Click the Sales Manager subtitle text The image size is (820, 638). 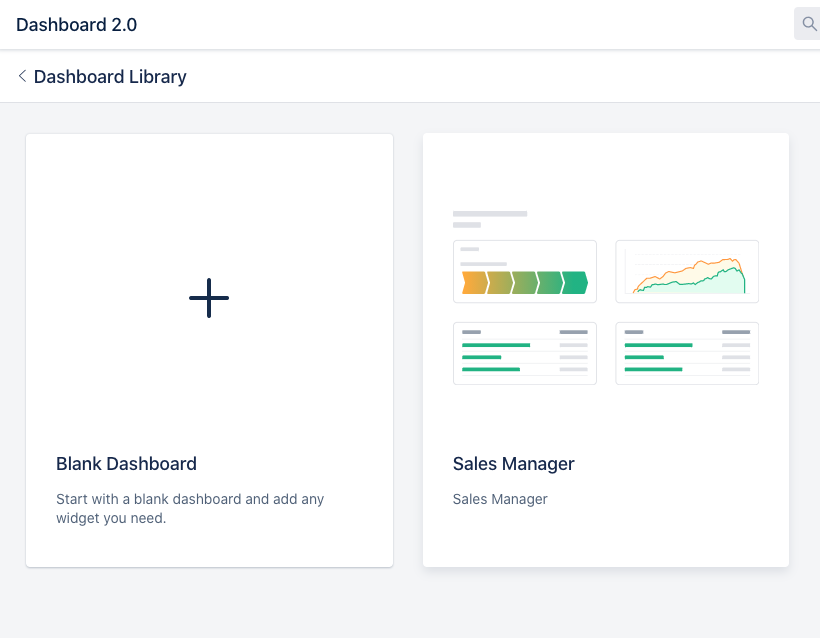500,499
